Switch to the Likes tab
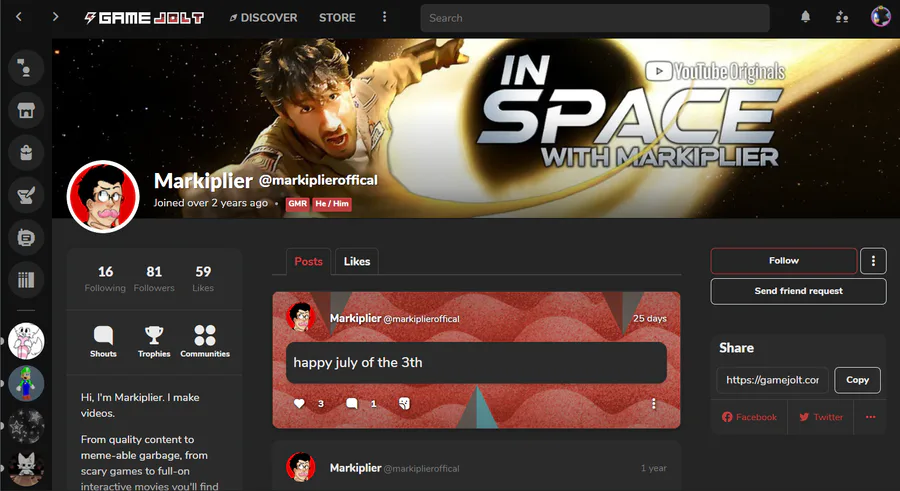The height and width of the screenshot is (491, 900). click(x=356, y=261)
